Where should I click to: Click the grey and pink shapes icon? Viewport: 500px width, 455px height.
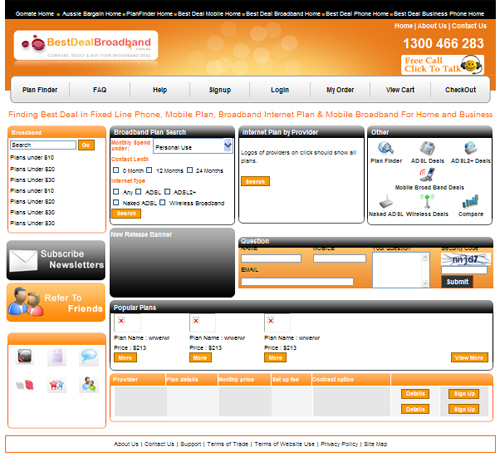tap(25, 385)
